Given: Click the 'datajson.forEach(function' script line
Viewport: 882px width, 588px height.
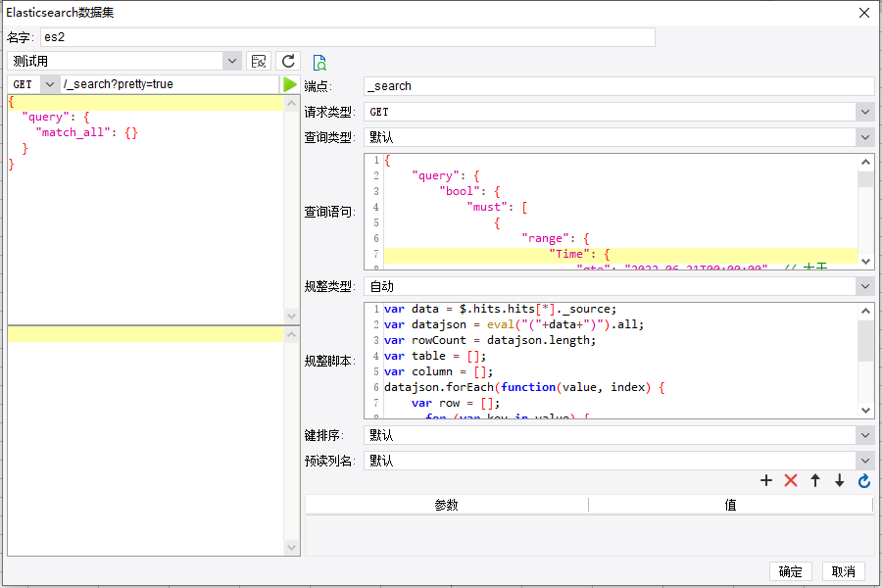Looking at the screenshot, I should [x=524, y=388].
